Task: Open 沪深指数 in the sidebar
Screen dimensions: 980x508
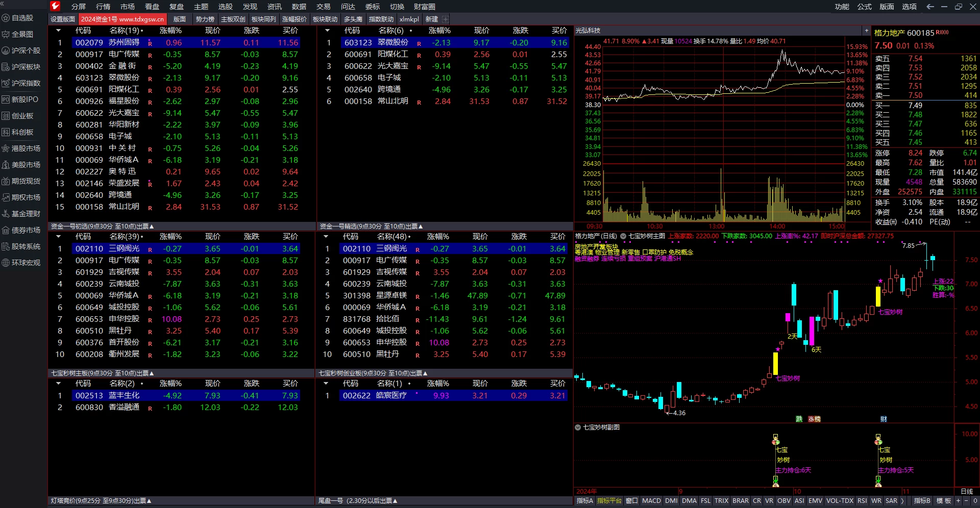Action: pyautogui.click(x=21, y=83)
